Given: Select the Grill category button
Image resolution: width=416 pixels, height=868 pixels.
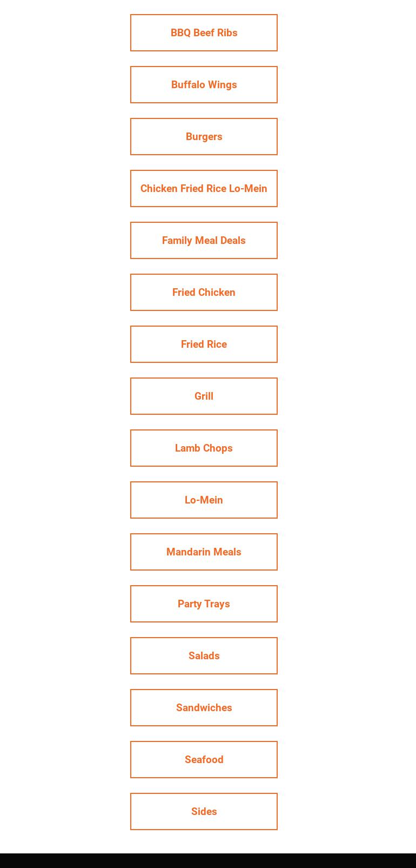Looking at the screenshot, I should (204, 396).
